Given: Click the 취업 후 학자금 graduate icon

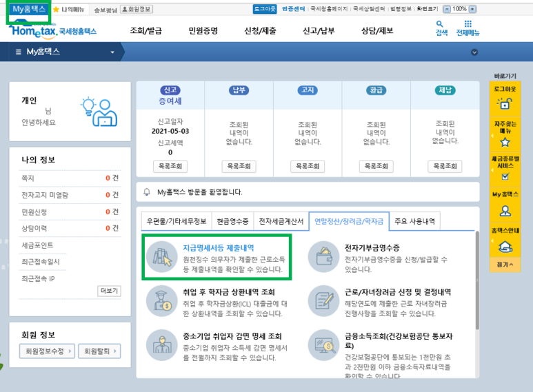Looking at the screenshot, I should pos(162,301).
